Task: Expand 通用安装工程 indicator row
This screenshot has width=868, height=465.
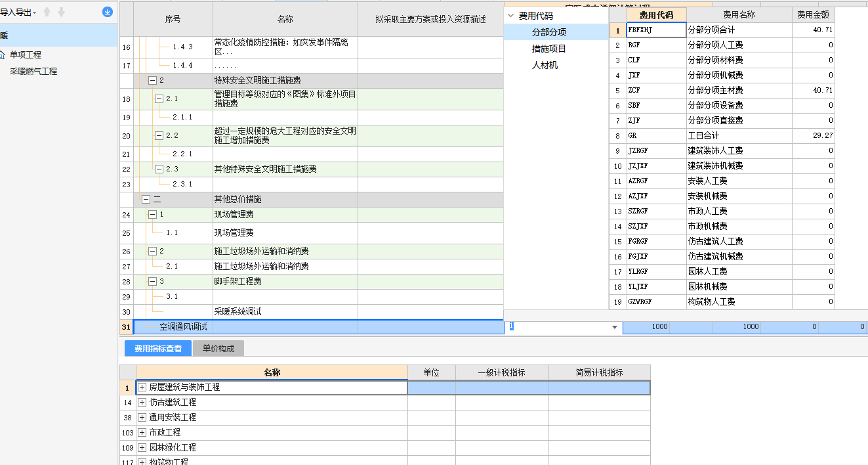Action: pos(142,417)
